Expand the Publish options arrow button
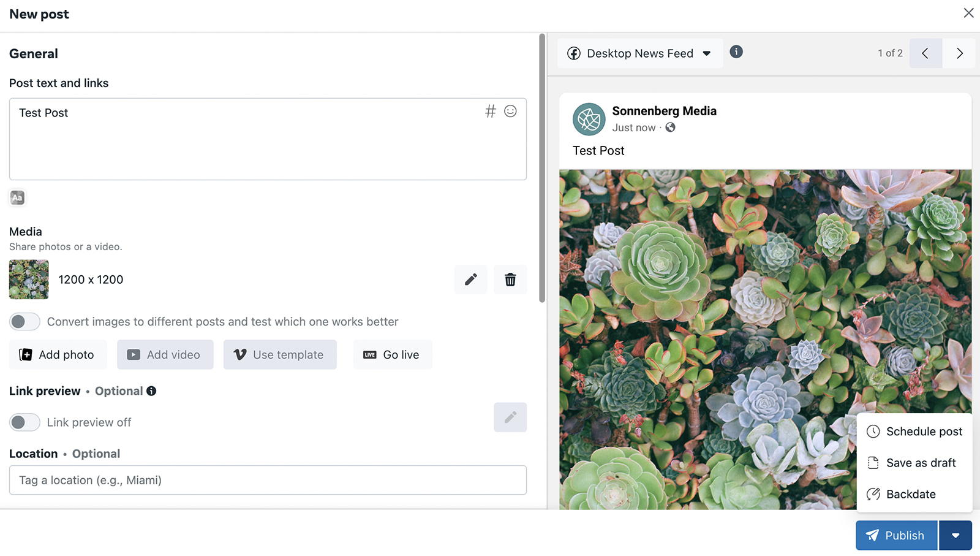Viewport: 980px width, 556px height. click(x=956, y=535)
